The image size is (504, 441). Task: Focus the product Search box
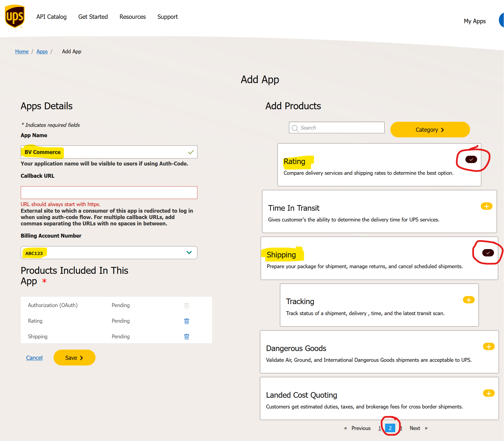click(x=337, y=128)
